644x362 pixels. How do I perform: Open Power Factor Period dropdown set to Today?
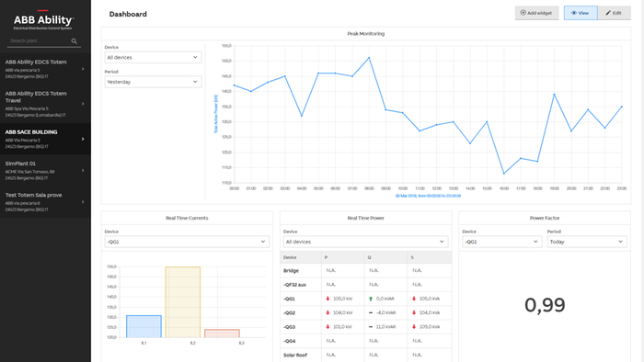click(x=587, y=242)
